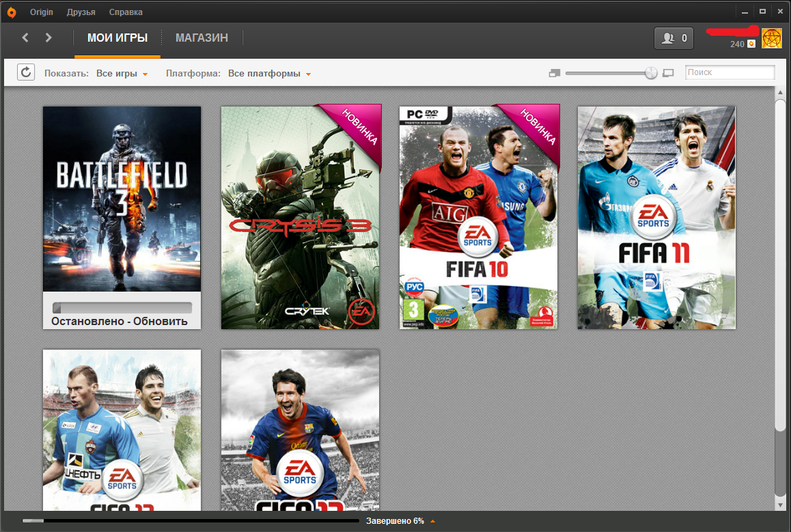
Task: Open the Origin menu
Action: 42,12
